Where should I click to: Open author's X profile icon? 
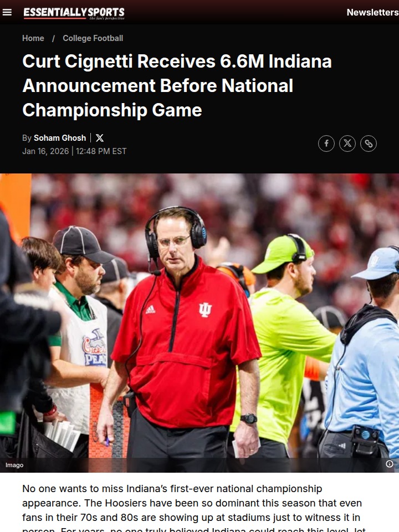pyautogui.click(x=100, y=138)
